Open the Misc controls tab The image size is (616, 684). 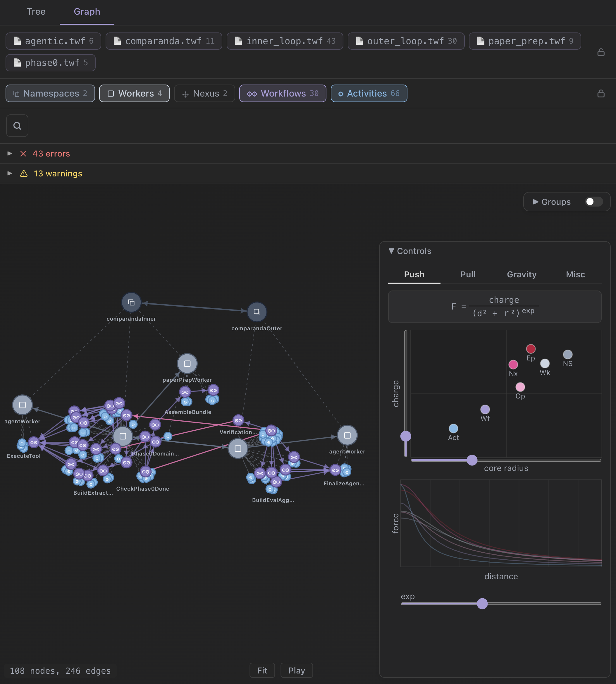tap(575, 274)
